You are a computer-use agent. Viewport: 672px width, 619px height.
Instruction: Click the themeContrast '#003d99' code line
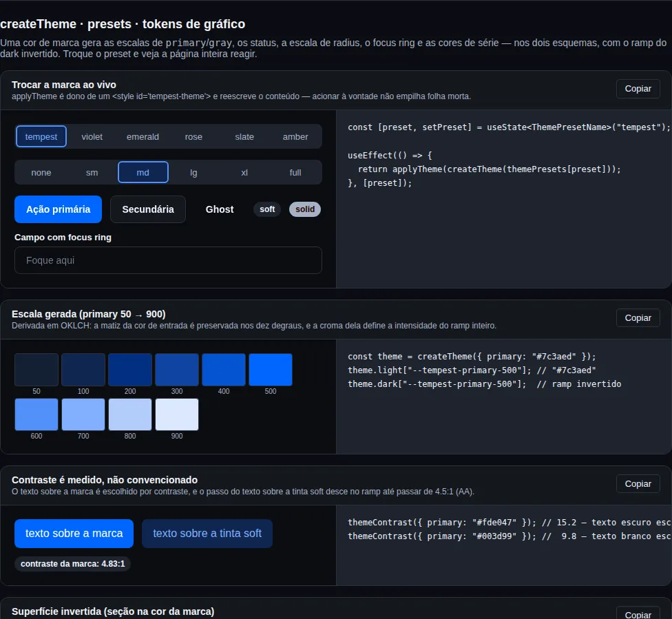(x=509, y=536)
